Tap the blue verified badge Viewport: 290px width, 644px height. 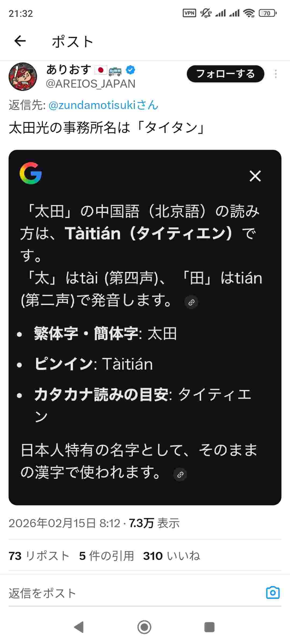pos(131,70)
